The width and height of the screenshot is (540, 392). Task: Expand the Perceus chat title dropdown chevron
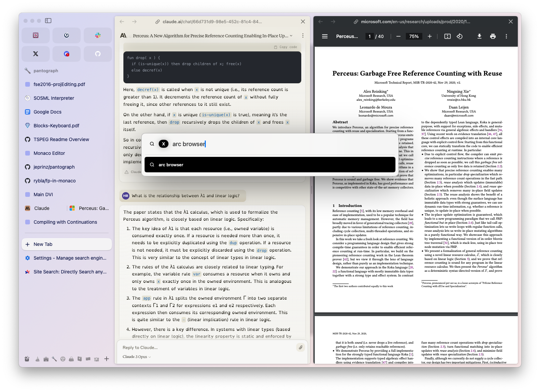tap(291, 36)
